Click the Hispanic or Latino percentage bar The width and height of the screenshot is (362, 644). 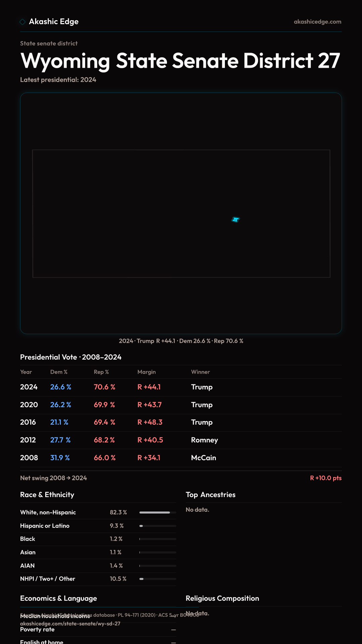pyautogui.click(x=158, y=526)
